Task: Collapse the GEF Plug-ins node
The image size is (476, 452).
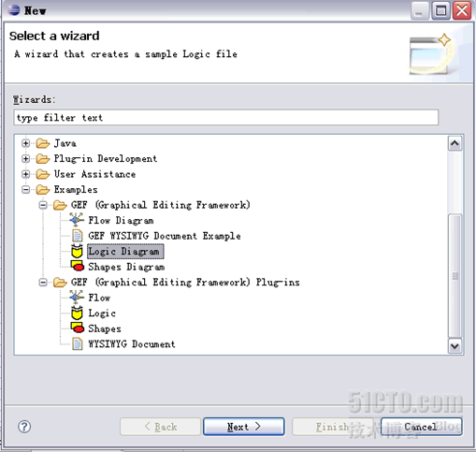Action: [x=43, y=283]
